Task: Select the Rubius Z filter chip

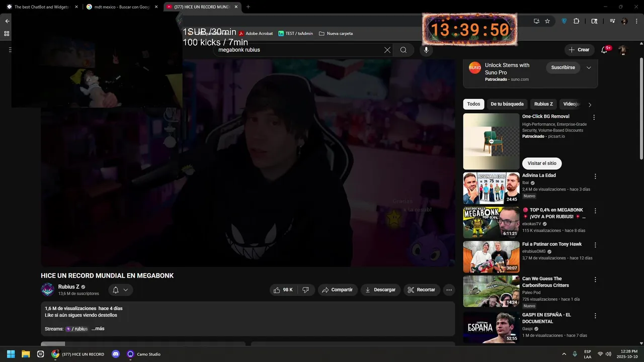Action: (543, 104)
